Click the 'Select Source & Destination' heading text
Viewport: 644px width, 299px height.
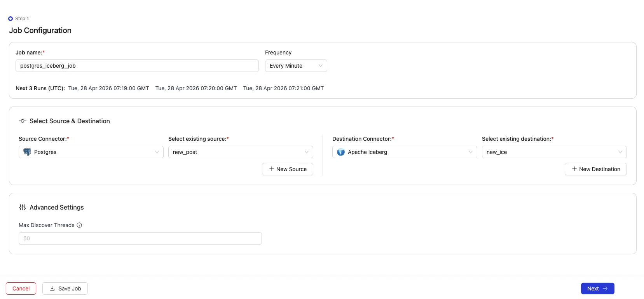point(70,121)
